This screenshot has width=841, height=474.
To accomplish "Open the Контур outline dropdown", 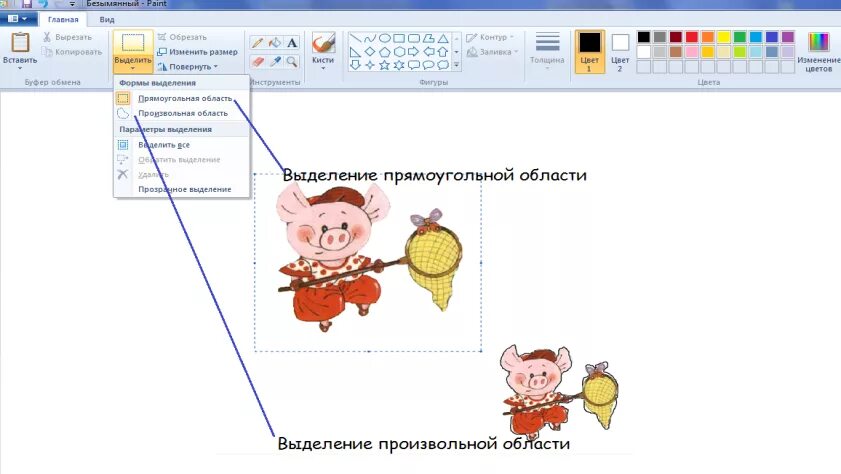I will pyautogui.click(x=490, y=37).
